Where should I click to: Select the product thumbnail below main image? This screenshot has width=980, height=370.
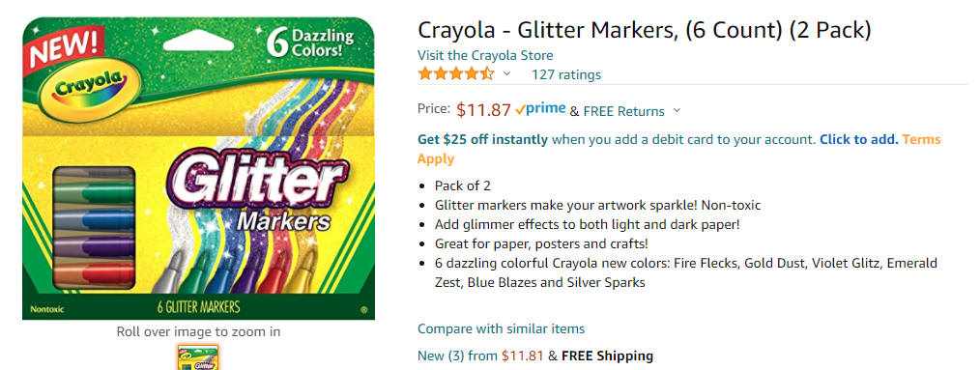click(198, 356)
